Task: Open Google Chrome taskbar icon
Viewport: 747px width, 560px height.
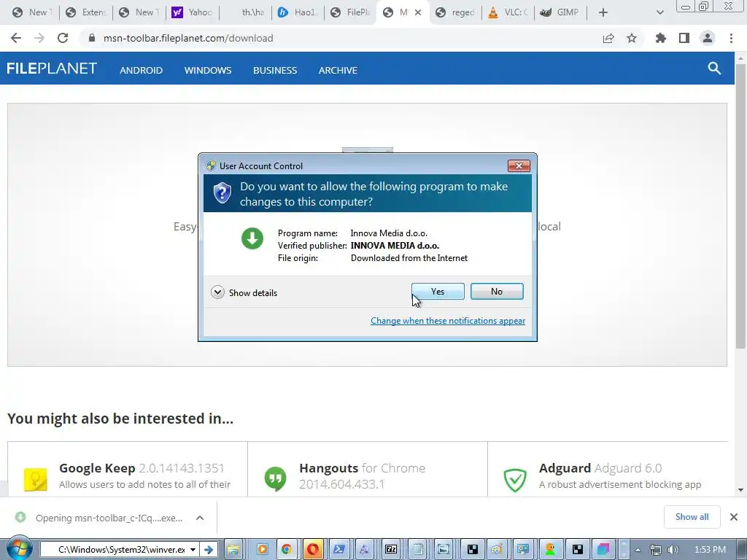Action: (286, 550)
